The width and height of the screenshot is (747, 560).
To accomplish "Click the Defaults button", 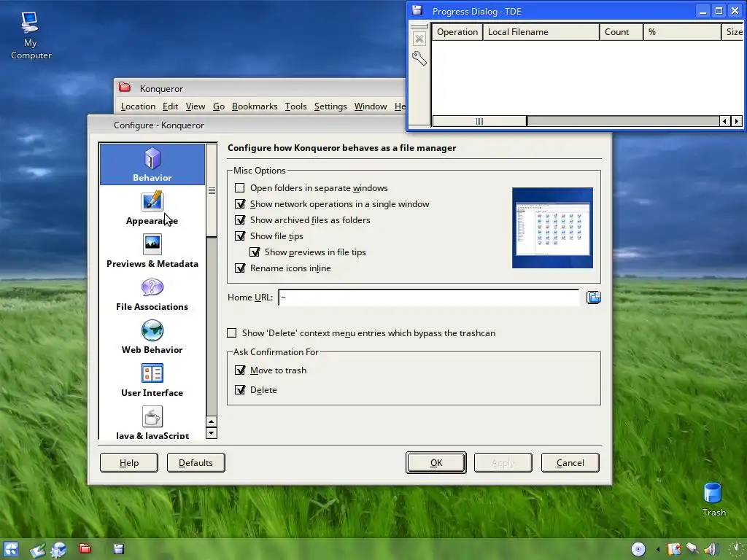I will click(x=196, y=463).
